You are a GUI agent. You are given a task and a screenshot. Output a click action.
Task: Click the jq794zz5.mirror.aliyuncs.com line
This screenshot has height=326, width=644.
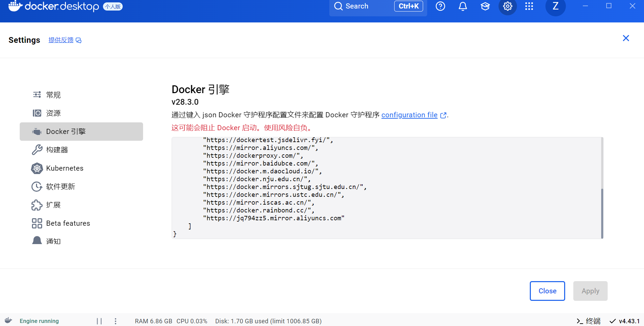click(x=274, y=218)
